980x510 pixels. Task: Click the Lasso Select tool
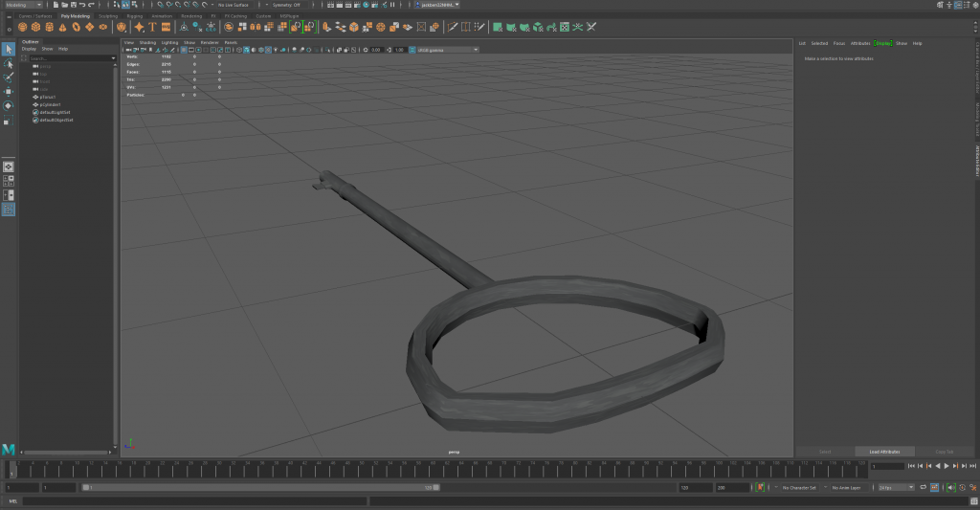[9, 63]
